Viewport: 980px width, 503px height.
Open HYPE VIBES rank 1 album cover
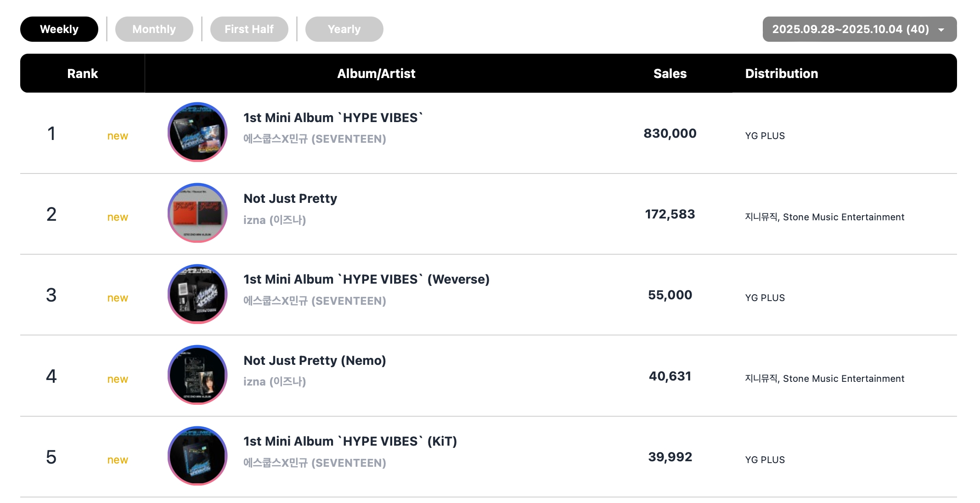coord(197,132)
